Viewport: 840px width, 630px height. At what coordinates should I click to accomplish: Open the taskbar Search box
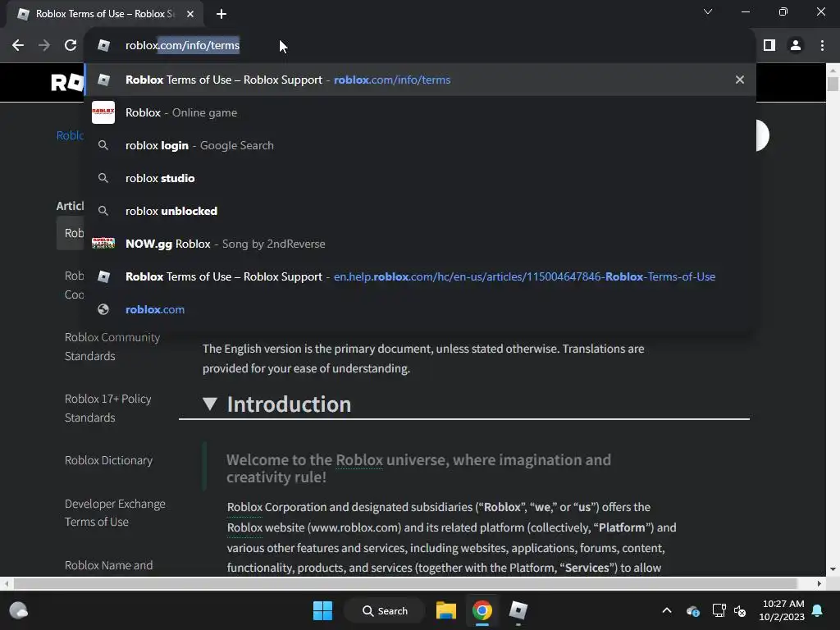(x=385, y=610)
